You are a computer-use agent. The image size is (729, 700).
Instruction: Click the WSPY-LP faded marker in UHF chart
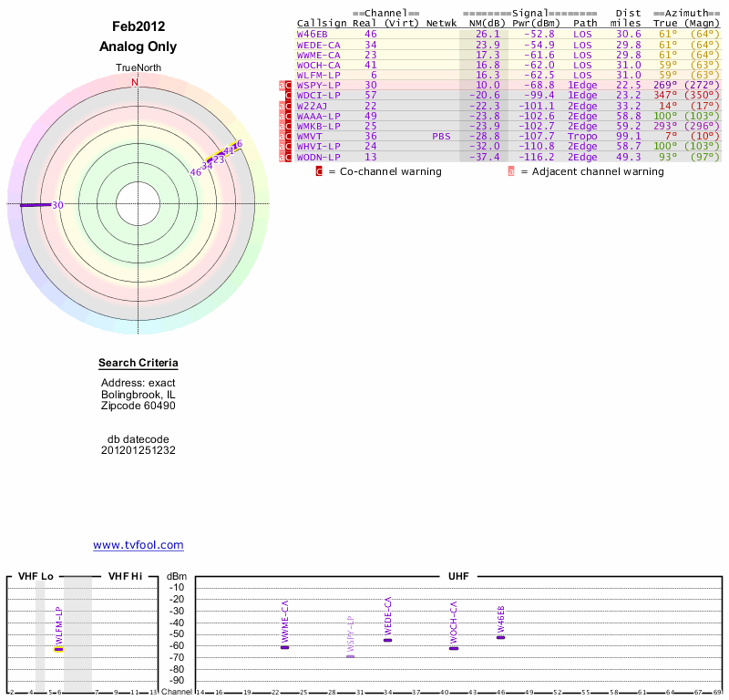point(350,656)
